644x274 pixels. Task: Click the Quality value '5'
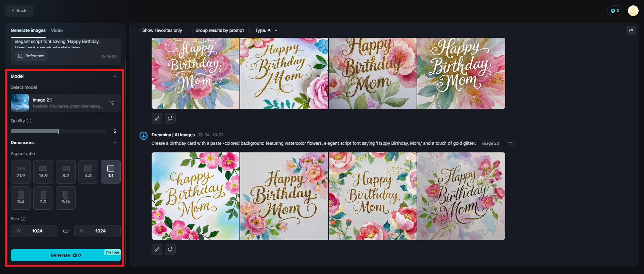tap(115, 131)
